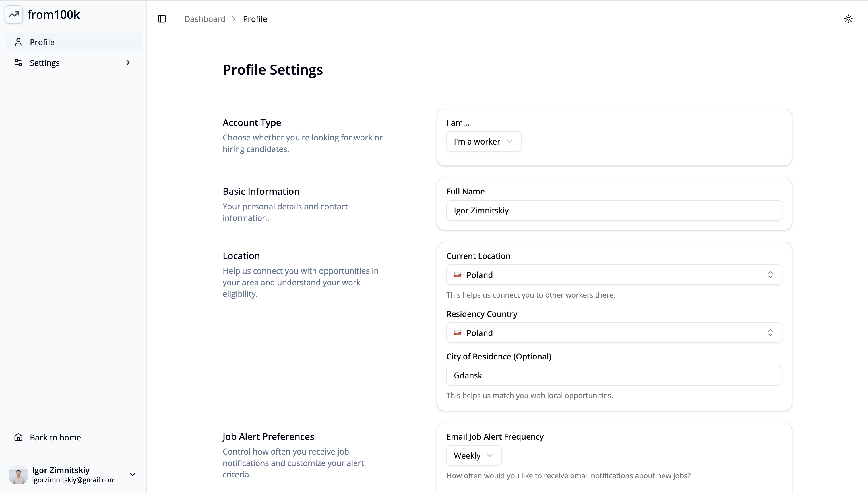Toggle the sidebar panel icon
This screenshot has height=493, width=868.
pos(162,19)
